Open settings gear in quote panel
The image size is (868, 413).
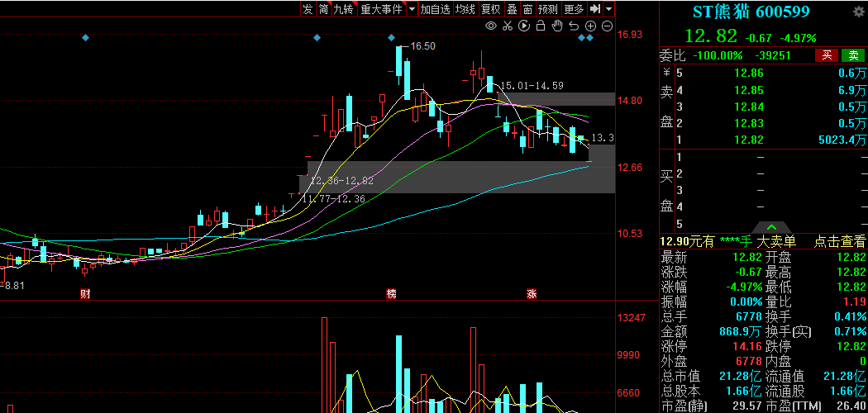pyautogui.click(x=859, y=11)
